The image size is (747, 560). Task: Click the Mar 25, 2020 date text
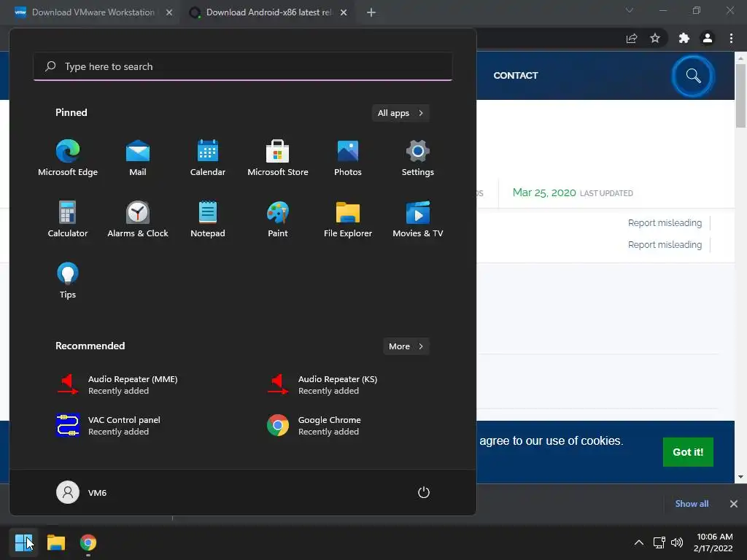coord(544,192)
